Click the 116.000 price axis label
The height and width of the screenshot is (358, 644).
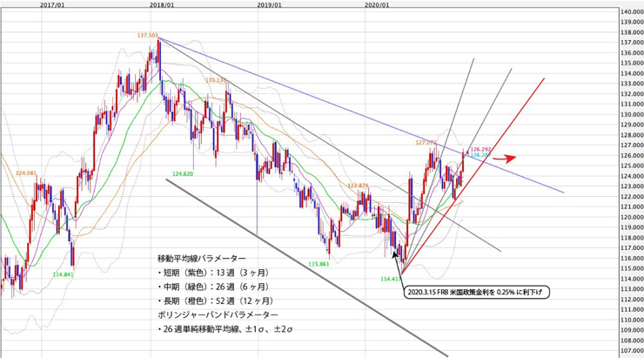(x=633, y=259)
